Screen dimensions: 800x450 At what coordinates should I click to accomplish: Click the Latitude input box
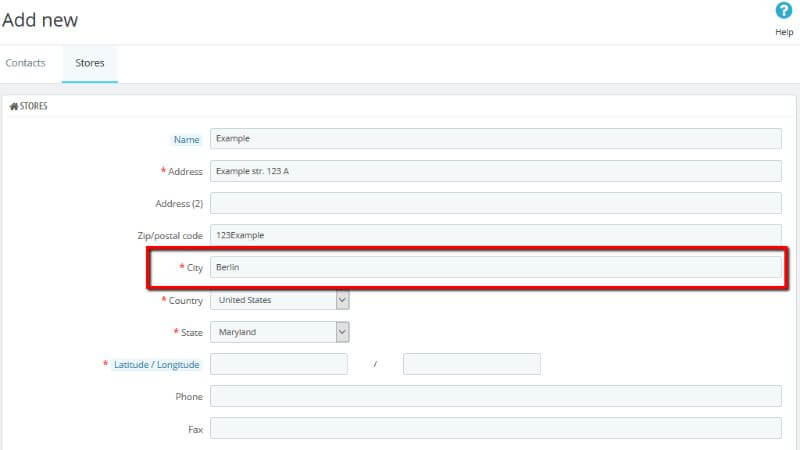tap(279, 364)
